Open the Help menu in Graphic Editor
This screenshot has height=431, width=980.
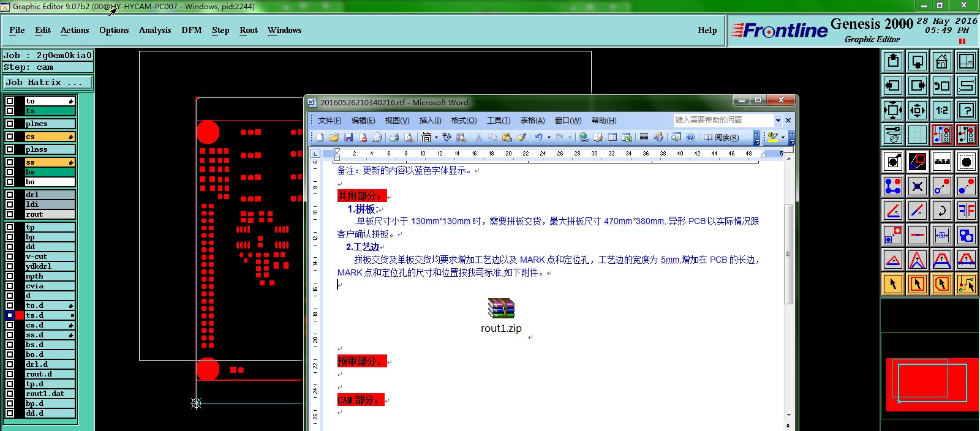click(707, 30)
